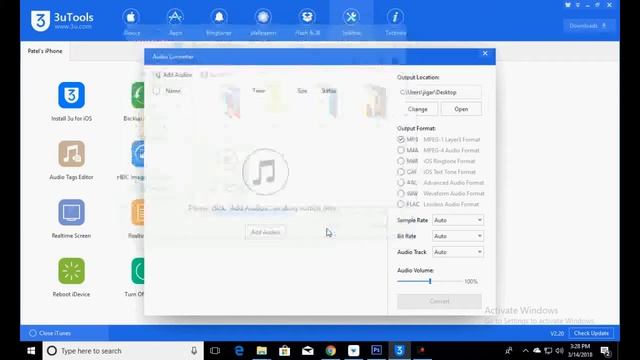Open the Action Center notifications icon
640x360 pixels.
606,351
